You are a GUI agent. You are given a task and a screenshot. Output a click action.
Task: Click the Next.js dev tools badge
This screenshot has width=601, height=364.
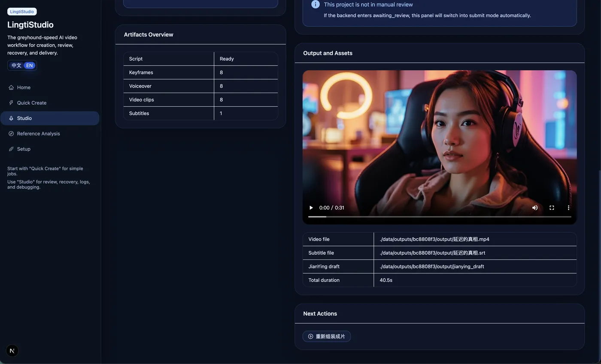point(12,351)
